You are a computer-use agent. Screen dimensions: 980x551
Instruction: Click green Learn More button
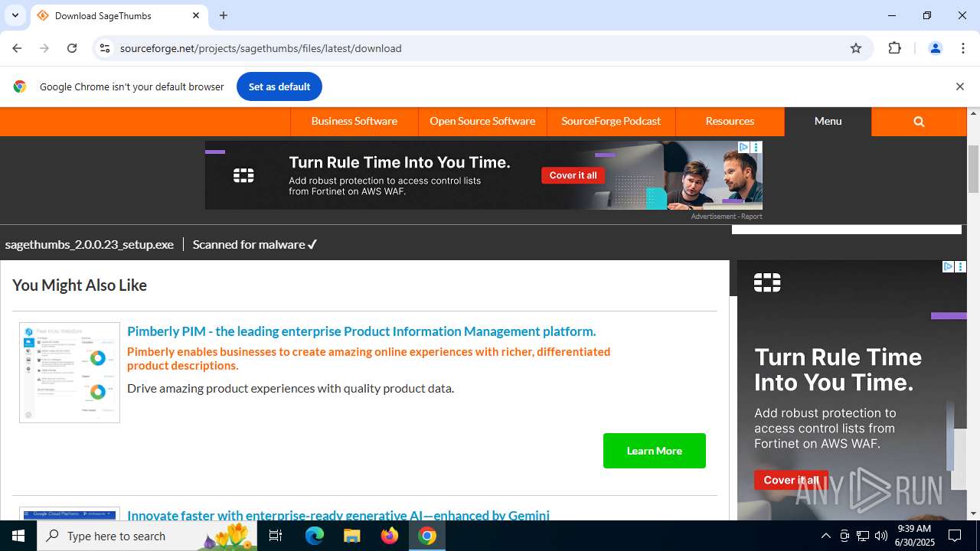[655, 451]
